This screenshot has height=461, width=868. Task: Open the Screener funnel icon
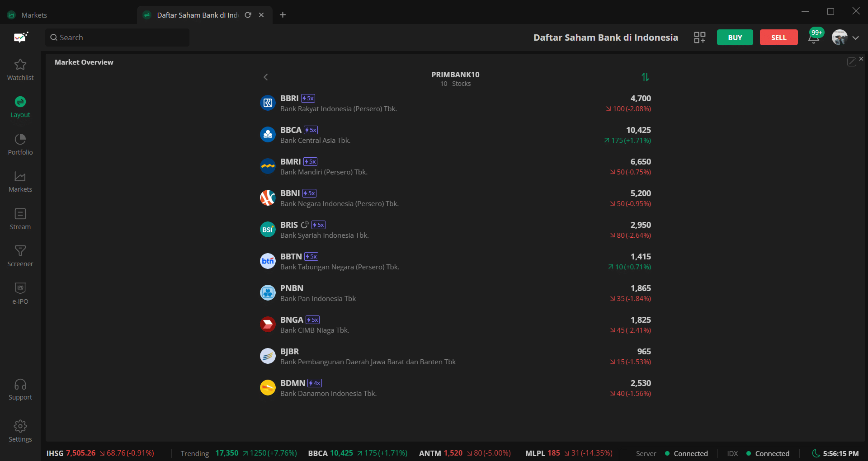20,251
